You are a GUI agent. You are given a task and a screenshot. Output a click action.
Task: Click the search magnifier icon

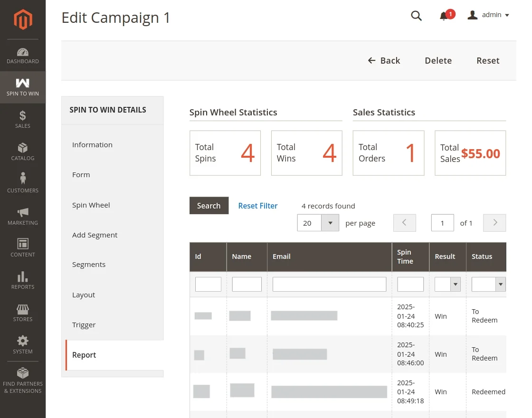coord(416,16)
